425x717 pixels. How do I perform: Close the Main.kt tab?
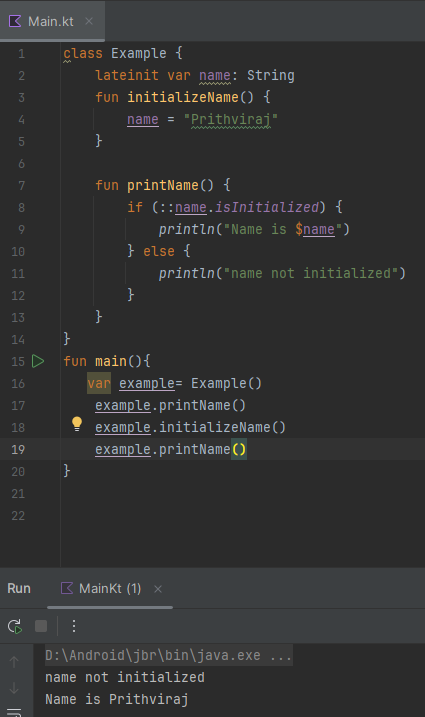point(89,21)
